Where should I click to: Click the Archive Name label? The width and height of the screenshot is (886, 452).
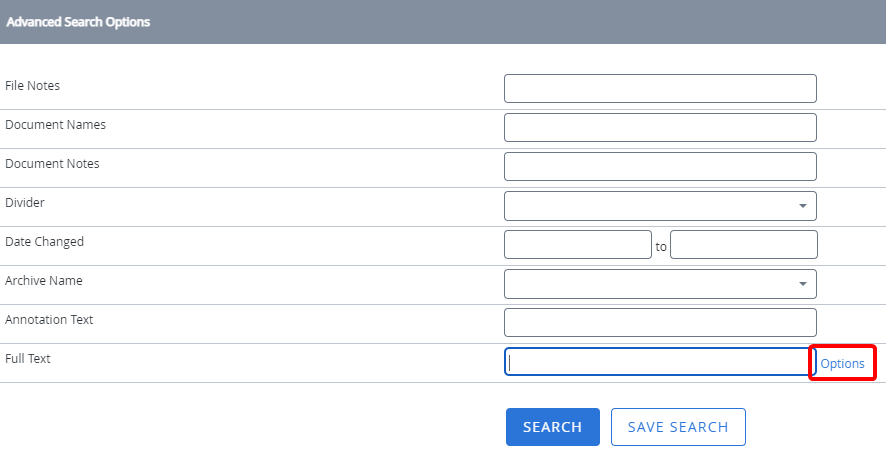pos(44,281)
